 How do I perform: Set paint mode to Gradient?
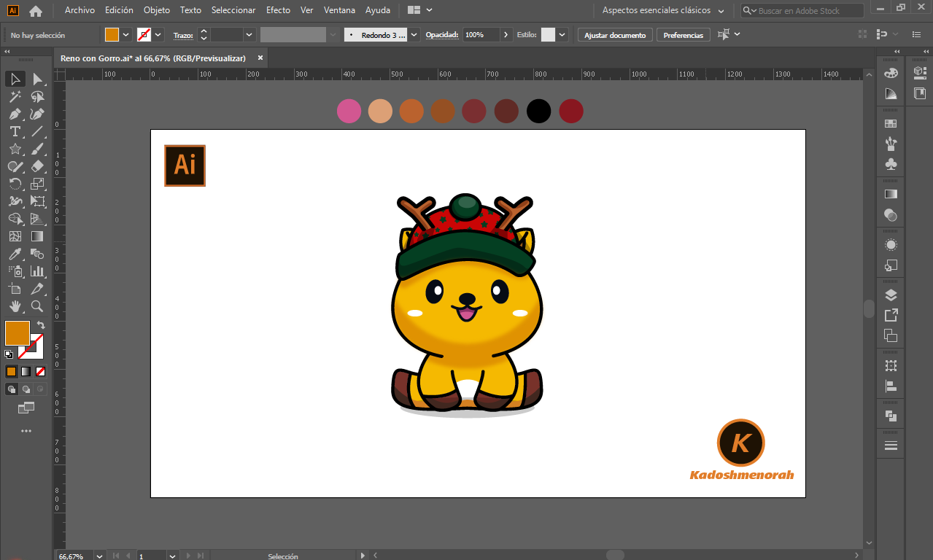click(26, 371)
